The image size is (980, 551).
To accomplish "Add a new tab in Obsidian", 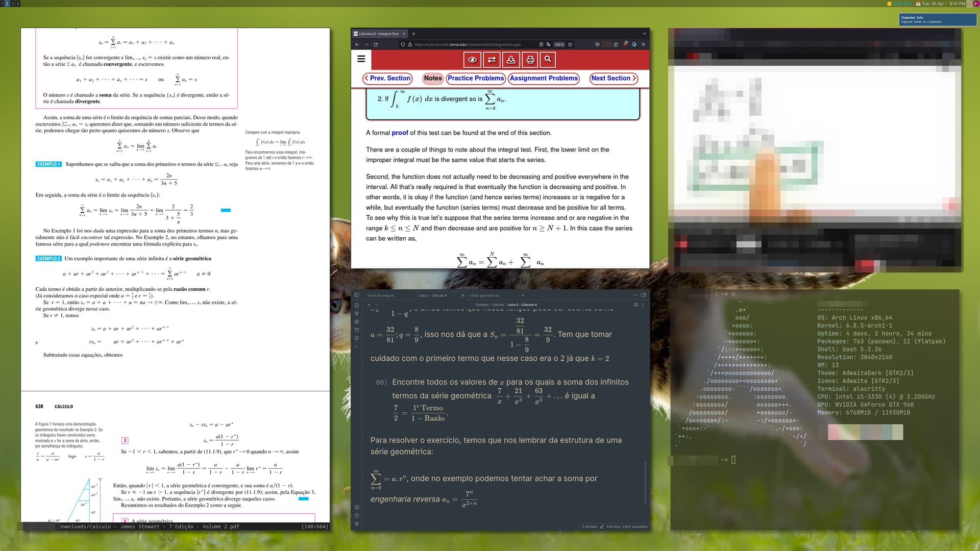I will 523,295.
